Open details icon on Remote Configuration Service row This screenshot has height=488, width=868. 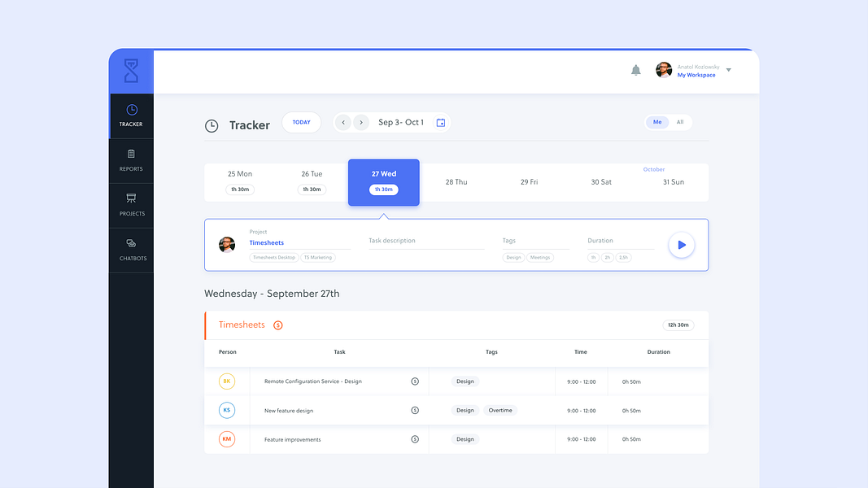415,381
